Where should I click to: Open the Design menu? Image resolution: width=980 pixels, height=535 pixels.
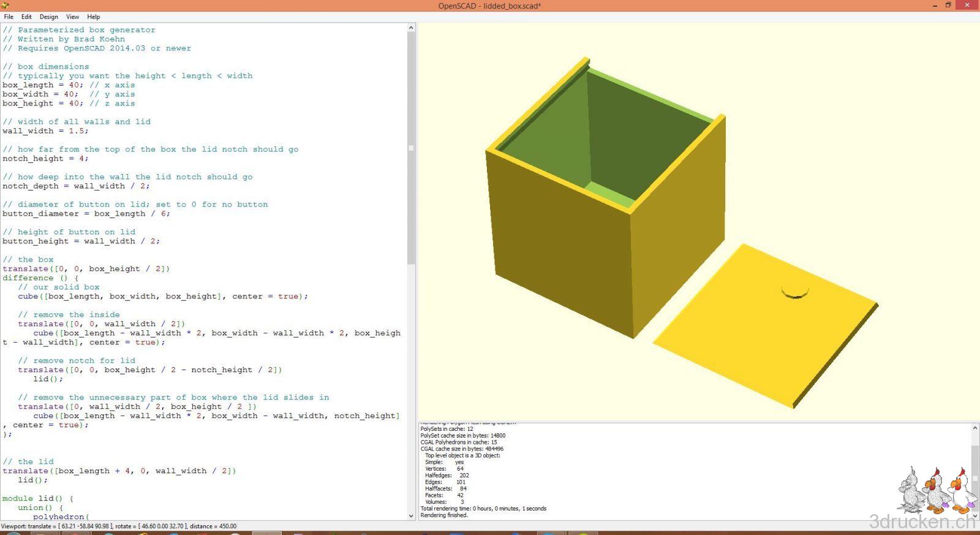click(49, 17)
